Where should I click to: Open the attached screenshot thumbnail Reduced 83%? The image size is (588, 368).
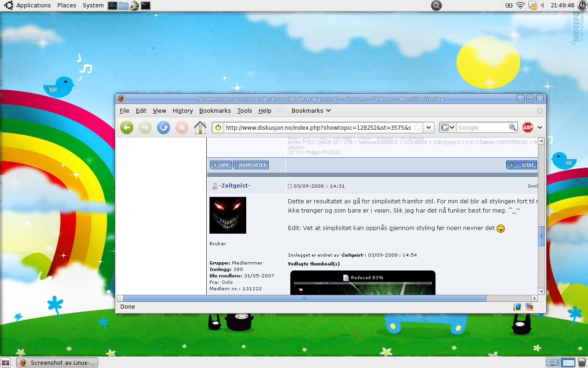[x=363, y=282]
